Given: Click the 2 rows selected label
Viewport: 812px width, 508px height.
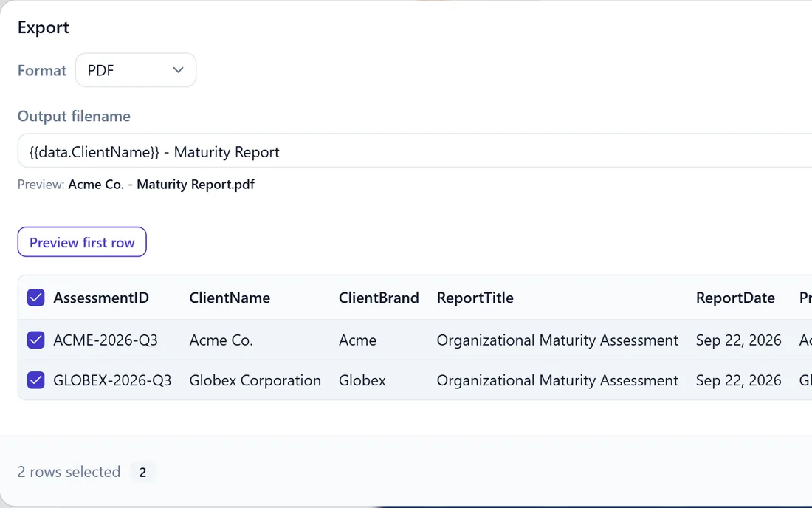Looking at the screenshot, I should [69, 472].
